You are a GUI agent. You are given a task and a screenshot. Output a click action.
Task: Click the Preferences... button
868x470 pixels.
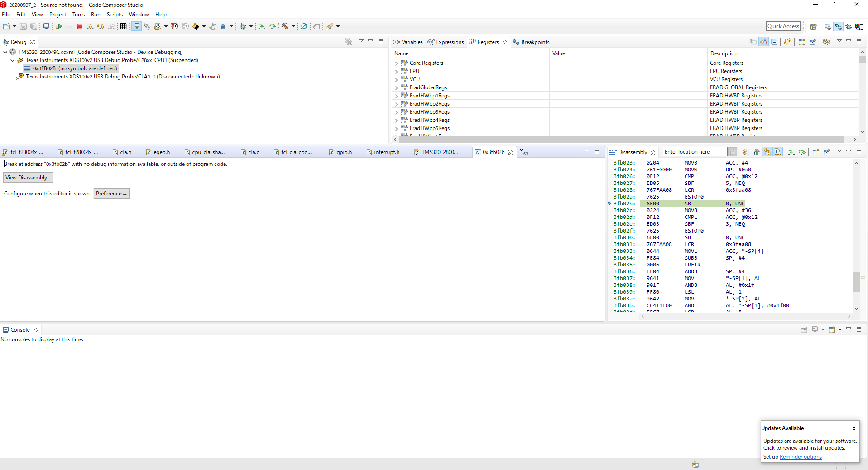[x=112, y=194]
